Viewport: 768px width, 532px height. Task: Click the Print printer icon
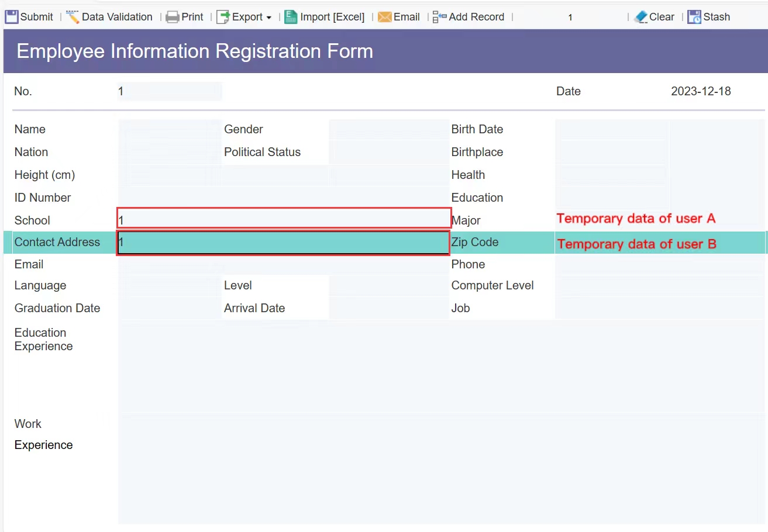[x=172, y=17]
